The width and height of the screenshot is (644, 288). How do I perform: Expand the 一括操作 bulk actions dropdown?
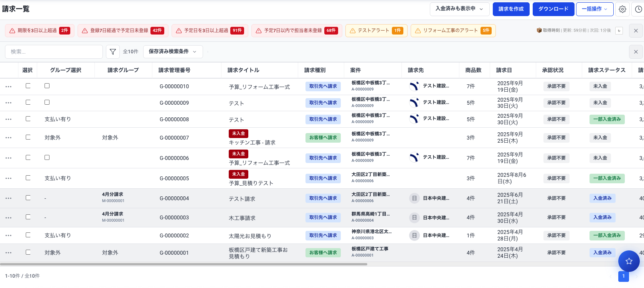click(x=594, y=9)
